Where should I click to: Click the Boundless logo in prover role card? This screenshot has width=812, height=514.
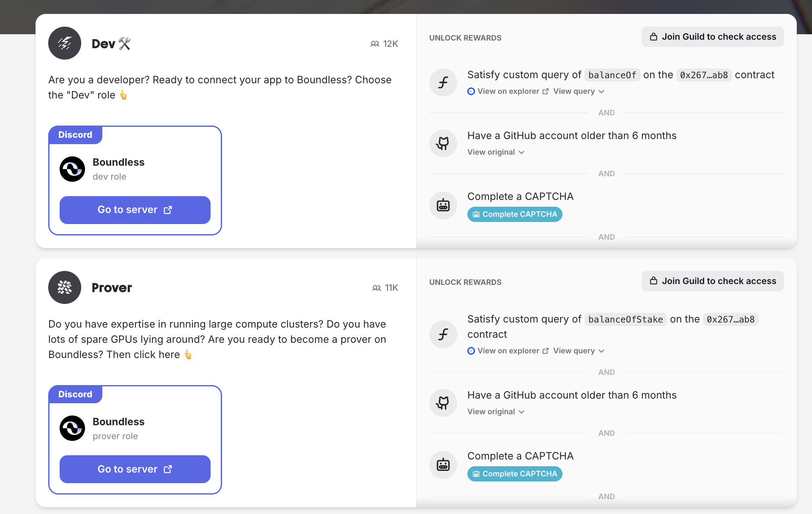coord(72,428)
